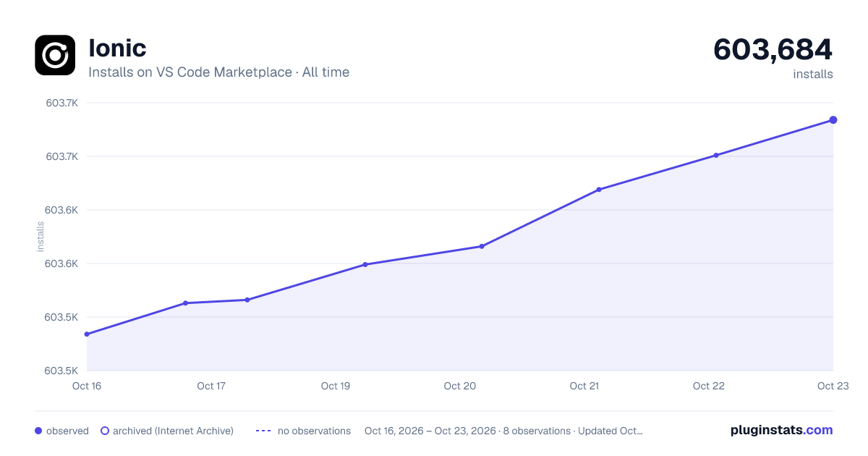Click the data point above Oct 22
This screenshot has height=456, width=868.
(x=716, y=155)
